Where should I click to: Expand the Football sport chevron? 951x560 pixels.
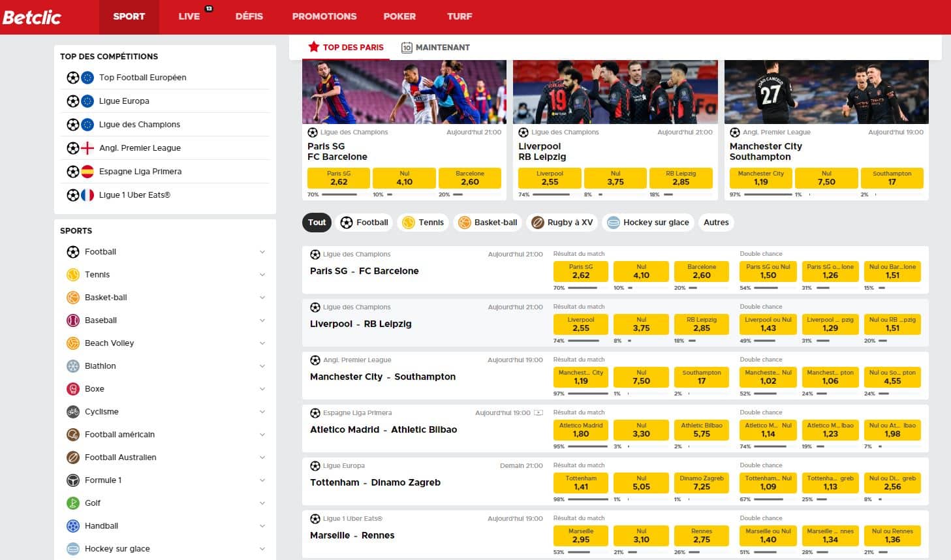pos(262,252)
